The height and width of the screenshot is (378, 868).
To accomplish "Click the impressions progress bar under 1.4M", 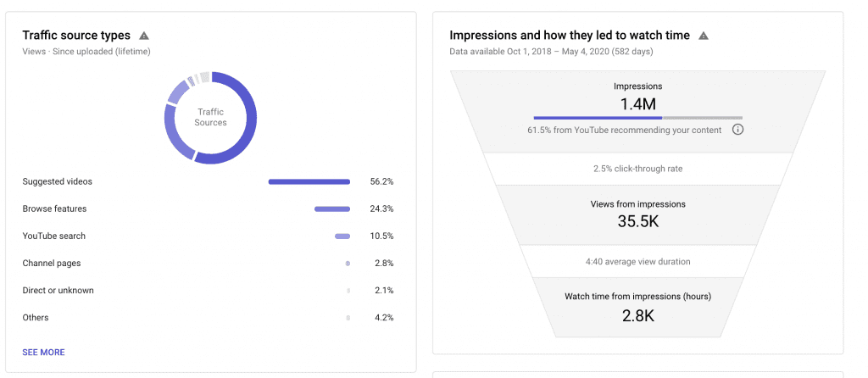I will [x=637, y=118].
